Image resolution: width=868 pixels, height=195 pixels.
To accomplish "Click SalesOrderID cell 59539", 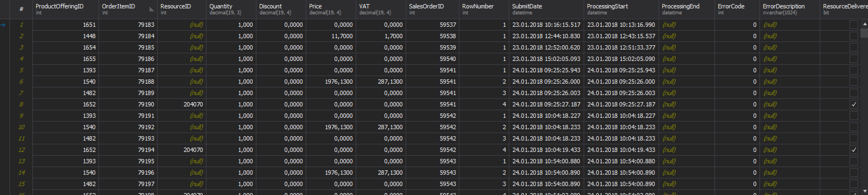I will [432, 47].
